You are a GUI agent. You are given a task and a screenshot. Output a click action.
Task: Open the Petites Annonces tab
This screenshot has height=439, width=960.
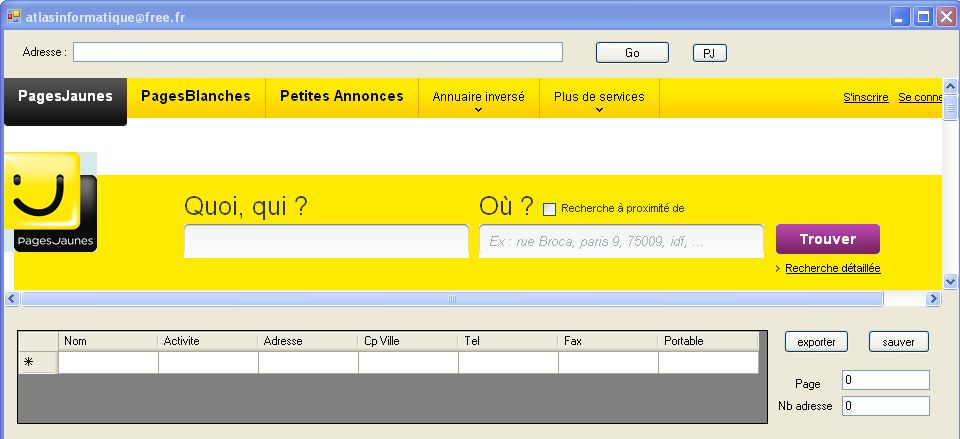342,97
